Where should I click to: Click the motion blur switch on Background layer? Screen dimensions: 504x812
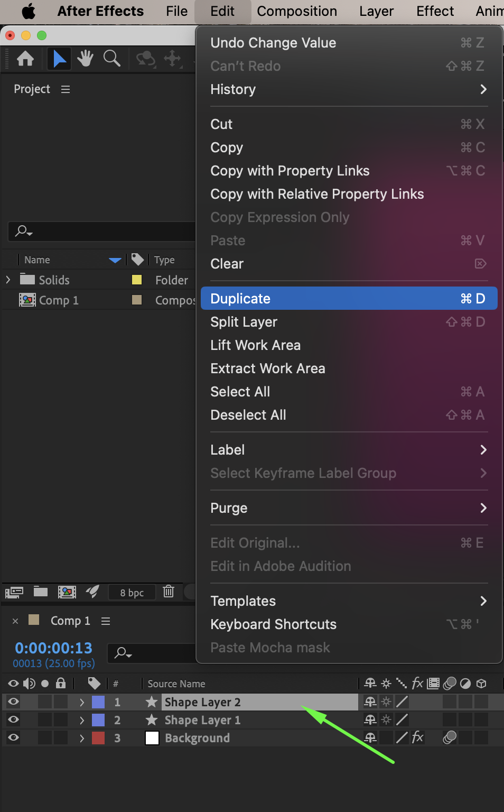click(450, 737)
